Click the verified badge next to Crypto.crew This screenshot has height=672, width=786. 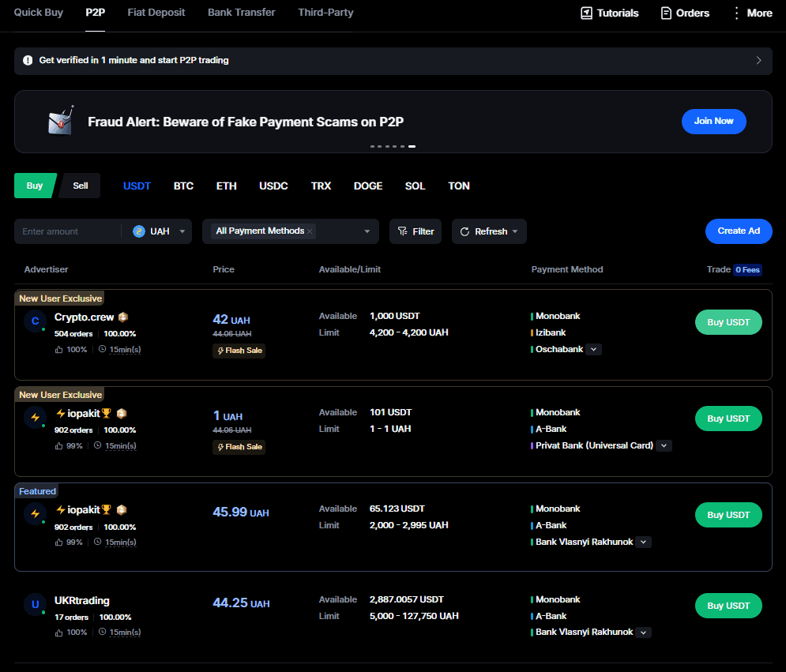coord(123,317)
